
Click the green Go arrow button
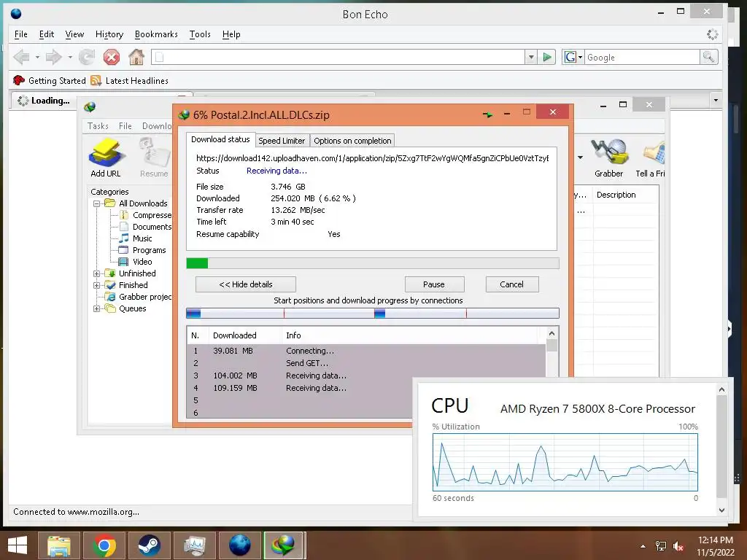pyautogui.click(x=547, y=57)
